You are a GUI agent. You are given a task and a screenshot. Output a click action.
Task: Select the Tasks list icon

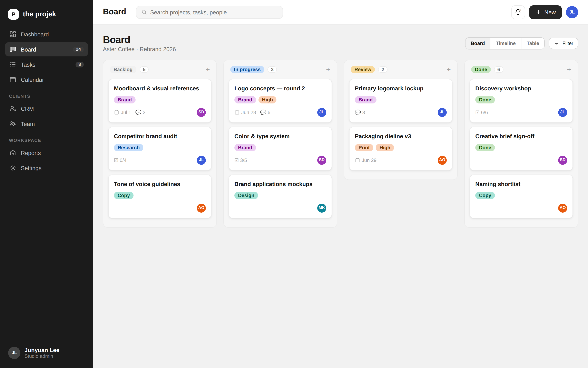[13, 64]
